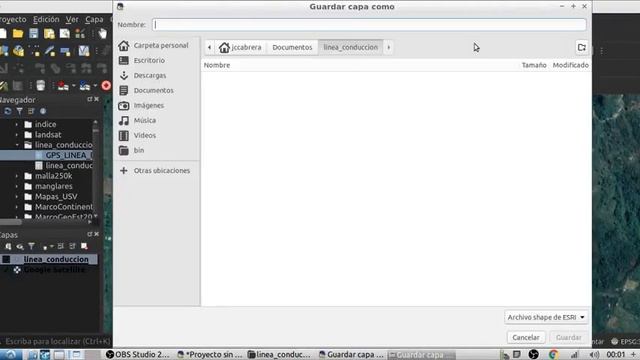640x360 pixels.
Task: Expand the Mapas_USV folder in Navegador
Action: (x=17, y=196)
